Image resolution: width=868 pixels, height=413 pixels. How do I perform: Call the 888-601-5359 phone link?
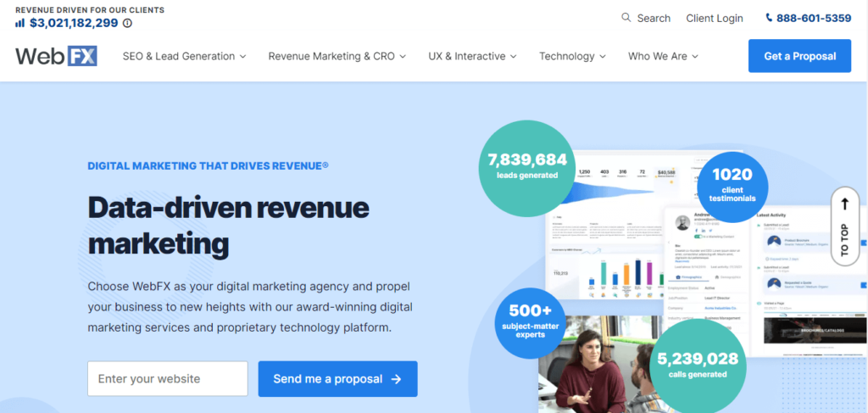[x=814, y=19]
